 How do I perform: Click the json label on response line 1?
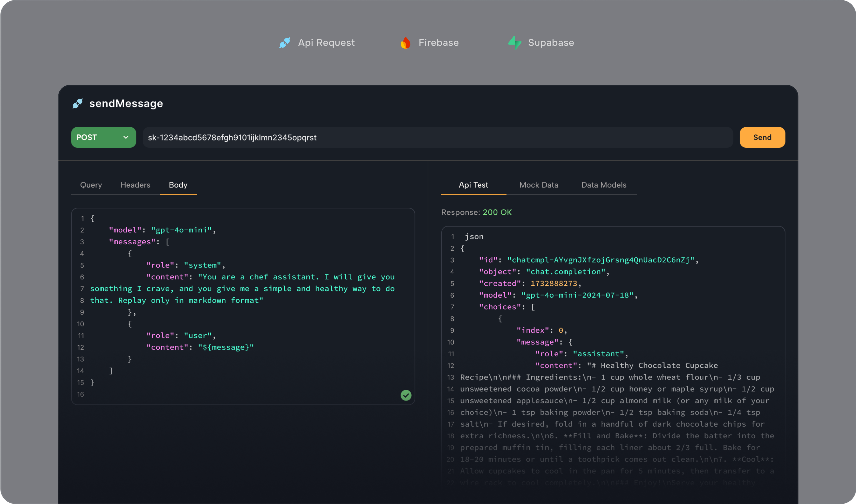coord(474,236)
